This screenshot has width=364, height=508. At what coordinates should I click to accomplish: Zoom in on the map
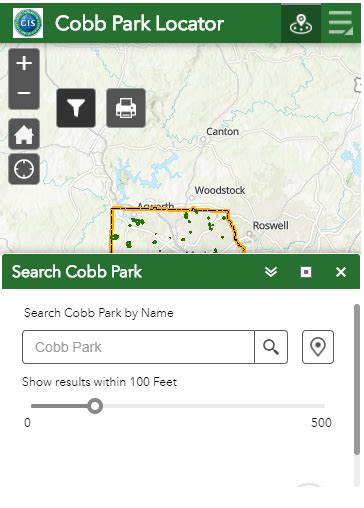coord(24,63)
